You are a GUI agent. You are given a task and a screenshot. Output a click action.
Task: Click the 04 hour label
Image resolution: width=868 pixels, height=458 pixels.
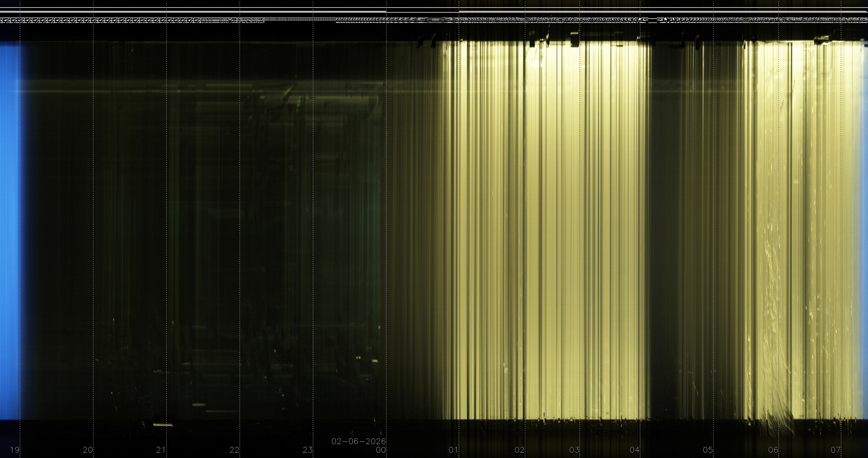(635, 449)
